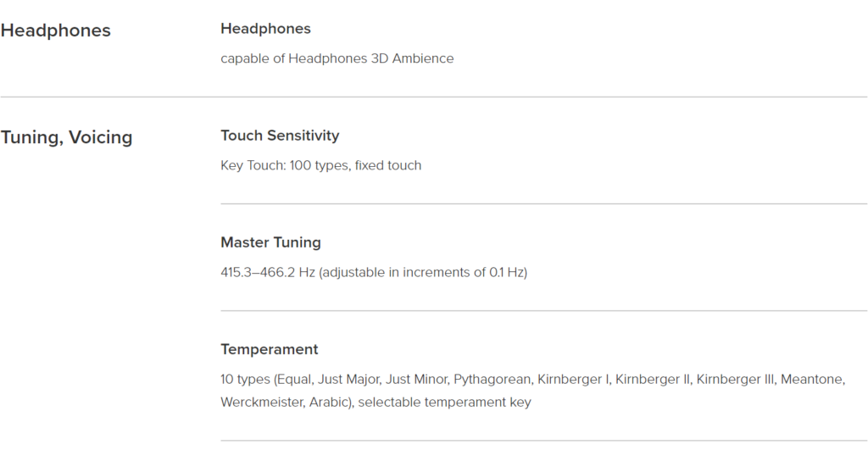The width and height of the screenshot is (868, 450).
Task: Click Just Major in the temperament list
Action: (348, 379)
